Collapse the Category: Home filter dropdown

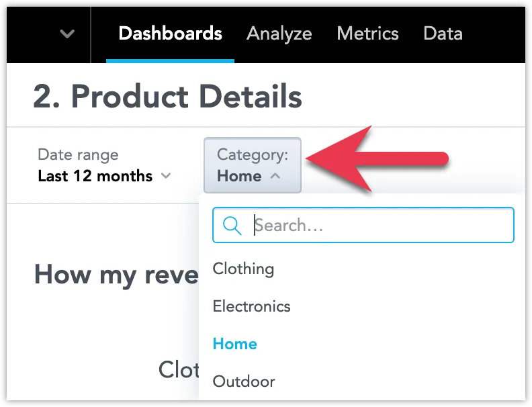tap(253, 165)
